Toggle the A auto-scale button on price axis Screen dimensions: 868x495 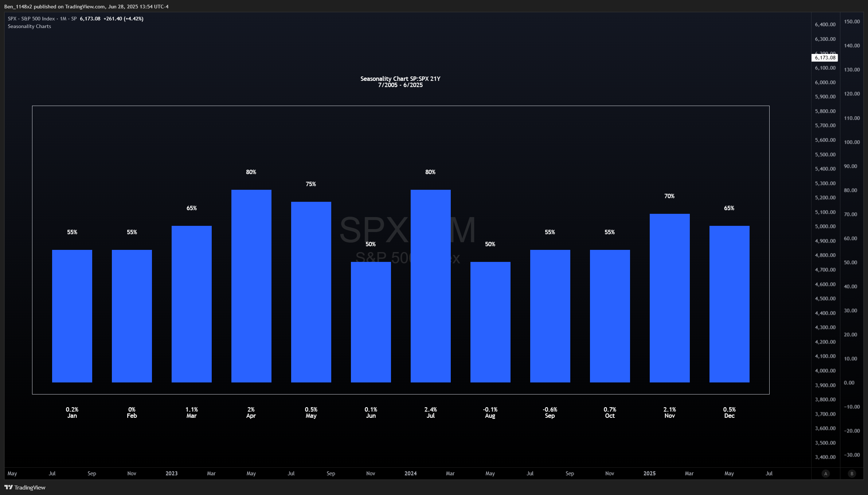(x=826, y=474)
